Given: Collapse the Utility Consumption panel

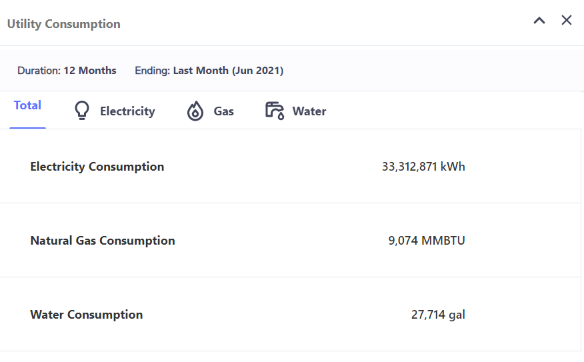Looking at the screenshot, I should click(x=539, y=20).
